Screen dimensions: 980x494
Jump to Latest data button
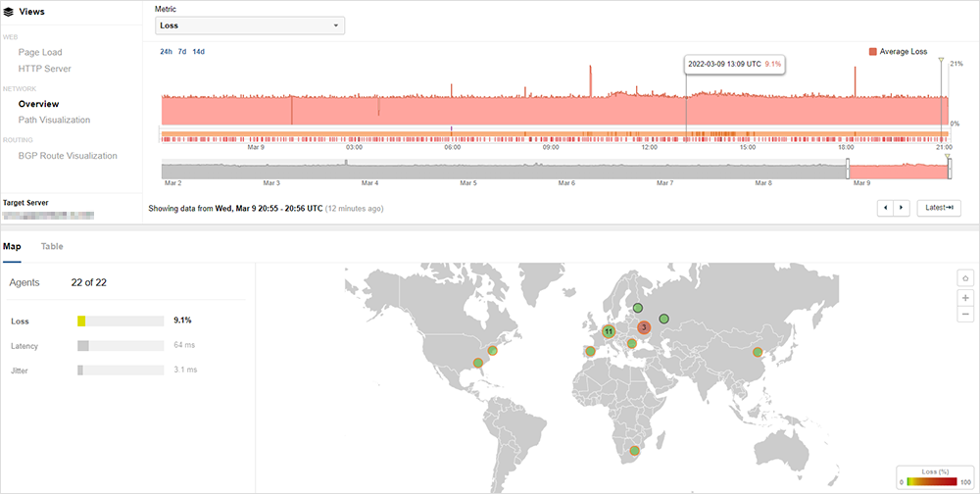[939, 208]
